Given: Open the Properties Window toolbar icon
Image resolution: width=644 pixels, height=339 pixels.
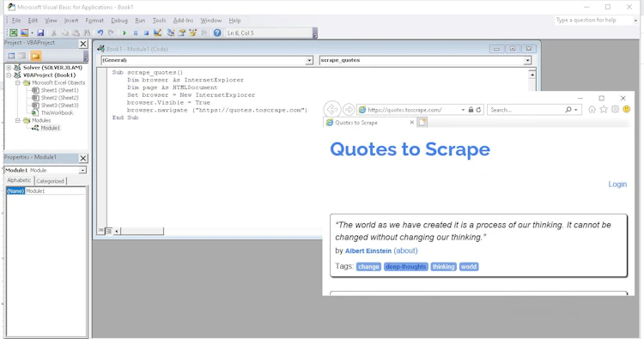Looking at the screenshot, I should coord(182,33).
